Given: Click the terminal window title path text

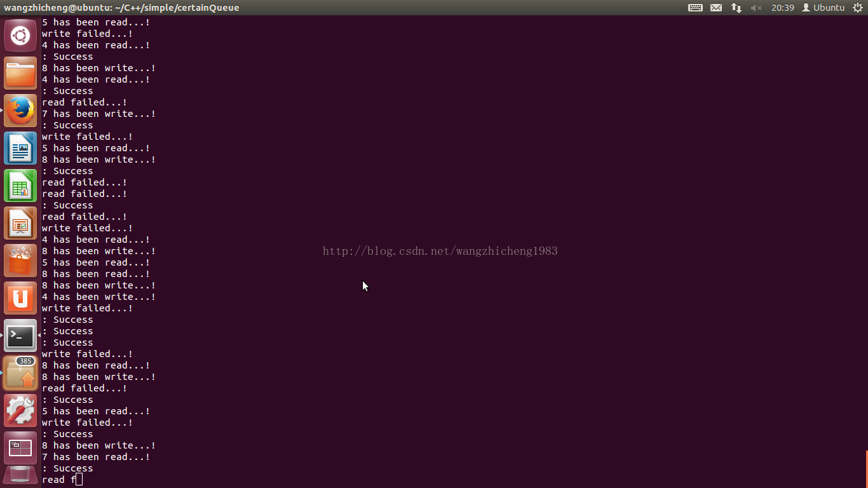Looking at the screenshot, I should click(x=121, y=8).
